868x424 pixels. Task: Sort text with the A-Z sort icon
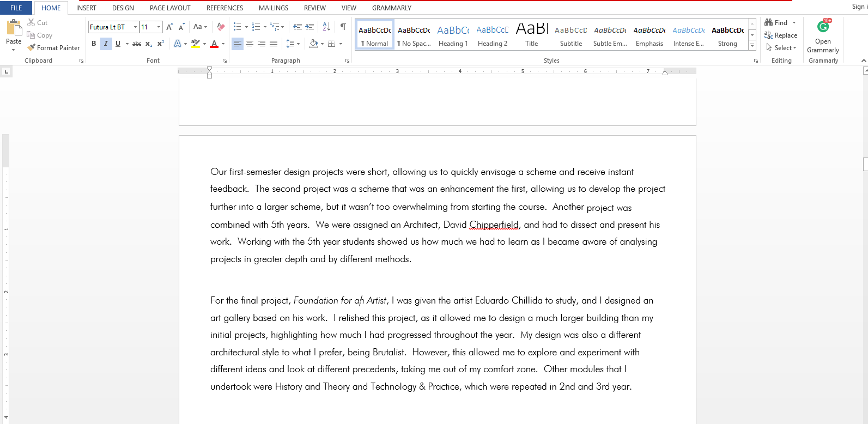pos(326,27)
